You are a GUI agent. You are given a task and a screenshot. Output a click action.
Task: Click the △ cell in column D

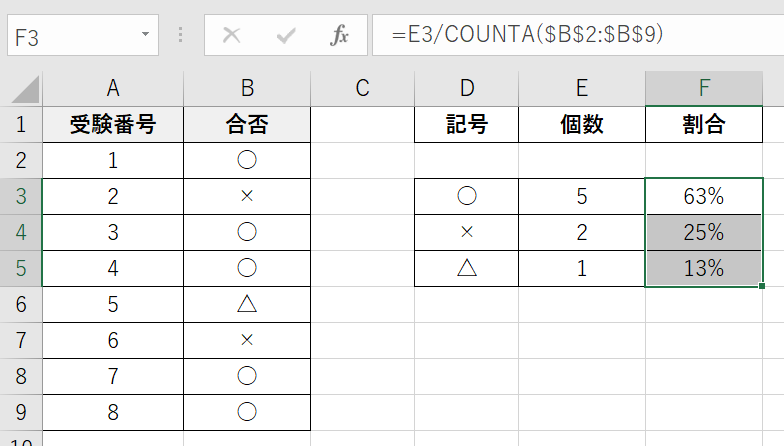(466, 269)
